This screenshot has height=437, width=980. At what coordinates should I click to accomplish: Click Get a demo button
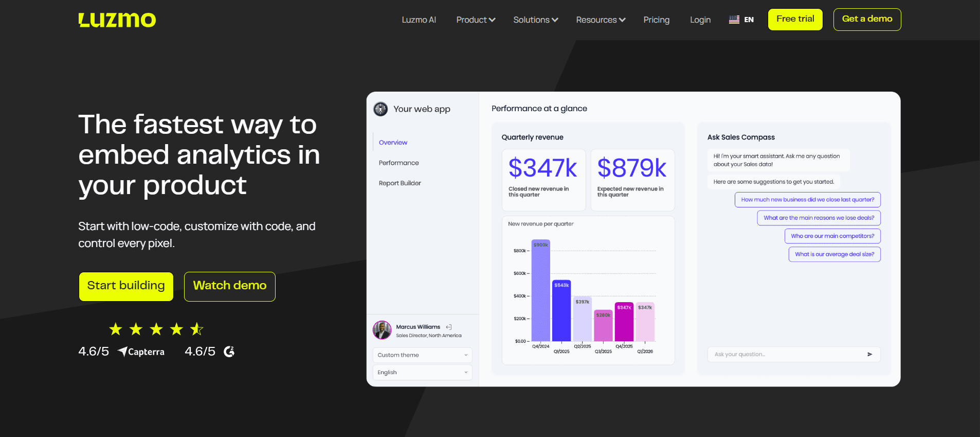[867, 20]
